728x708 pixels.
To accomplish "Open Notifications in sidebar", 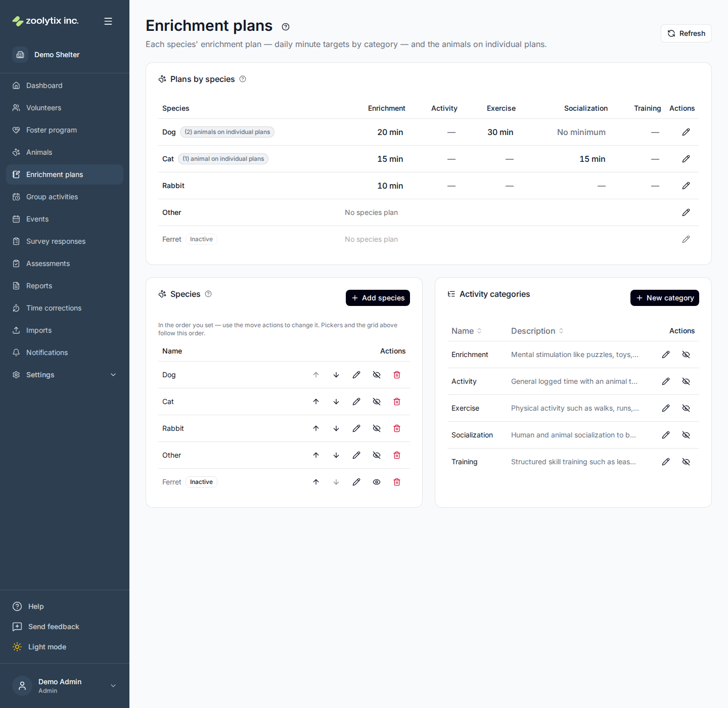I will click(65, 352).
